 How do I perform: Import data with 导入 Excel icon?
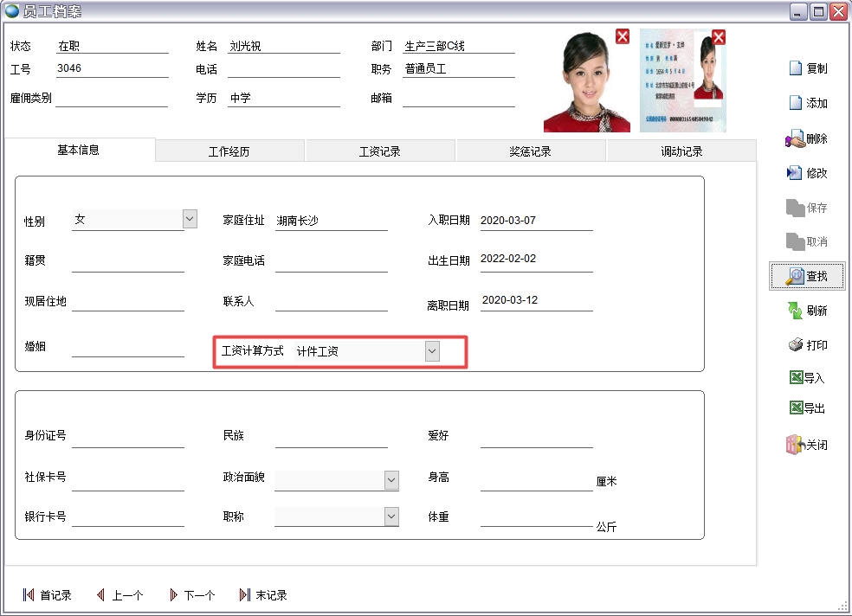coord(796,378)
